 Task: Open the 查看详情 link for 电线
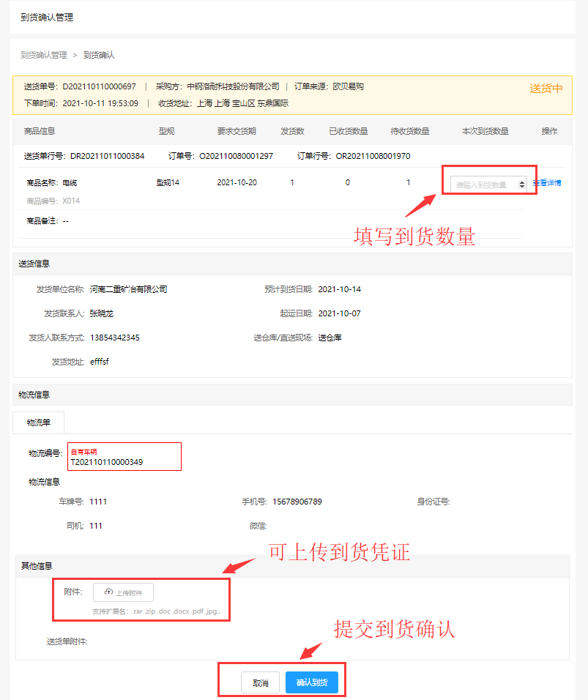546,182
